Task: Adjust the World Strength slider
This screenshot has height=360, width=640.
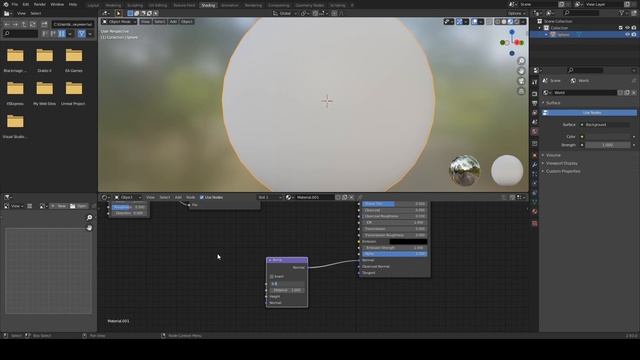Action: (607, 145)
